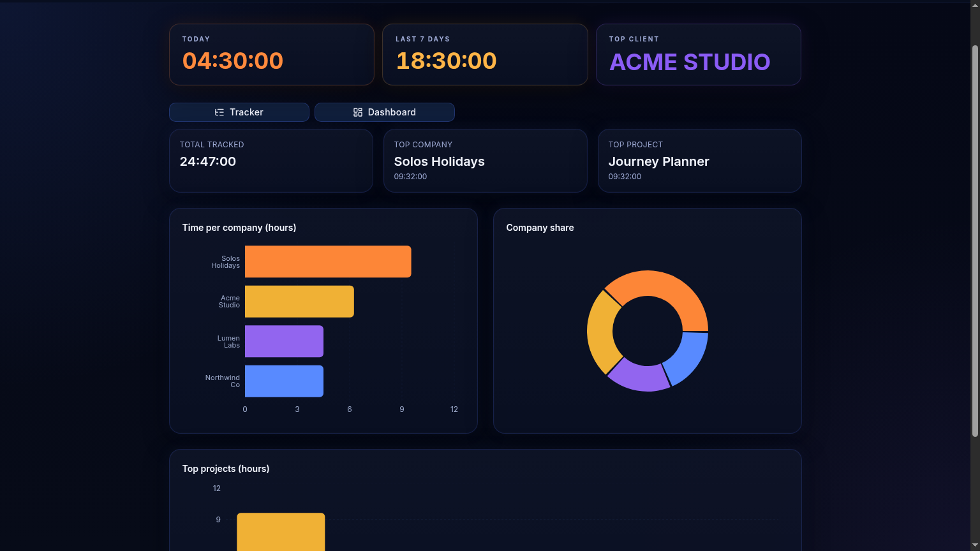Image resolution: width=980 pixels, height=551 pixels.
Task: Click the Top projects (hours) heading
Action: click(x=226, y=469)
